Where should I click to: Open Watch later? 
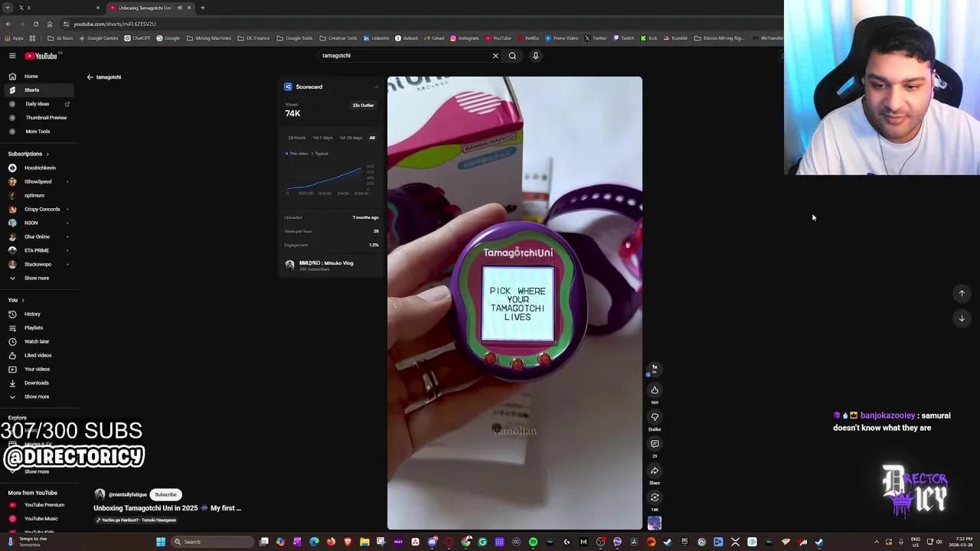click(x=38, y=341)
